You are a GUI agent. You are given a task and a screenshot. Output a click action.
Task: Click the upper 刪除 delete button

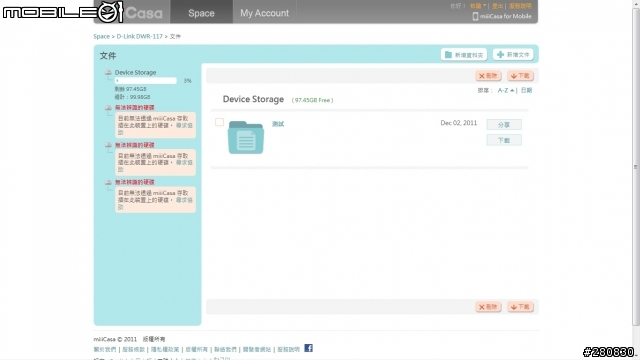point(488,76)
